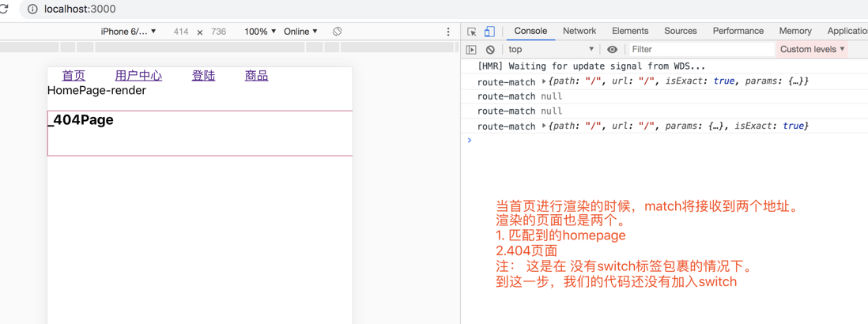Switch to the Console tab
This screenshot has width=868, height=324.
pos(531,31)
